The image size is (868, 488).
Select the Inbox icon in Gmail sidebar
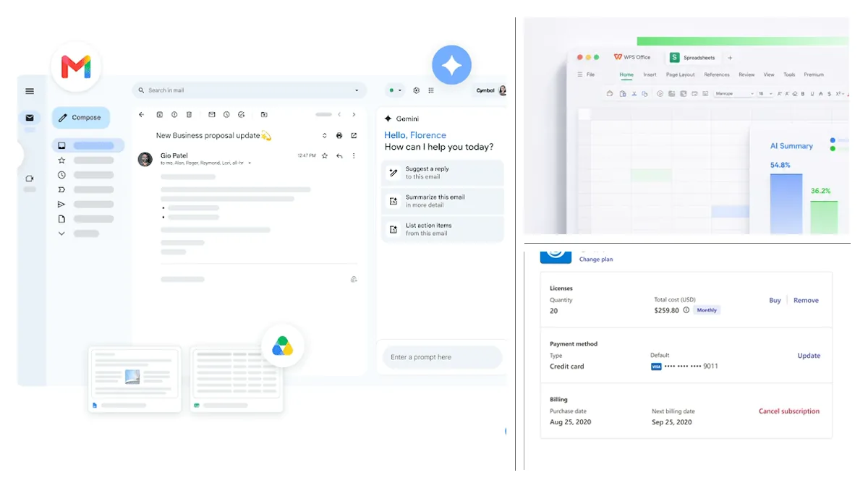click(x=61, y=145)
